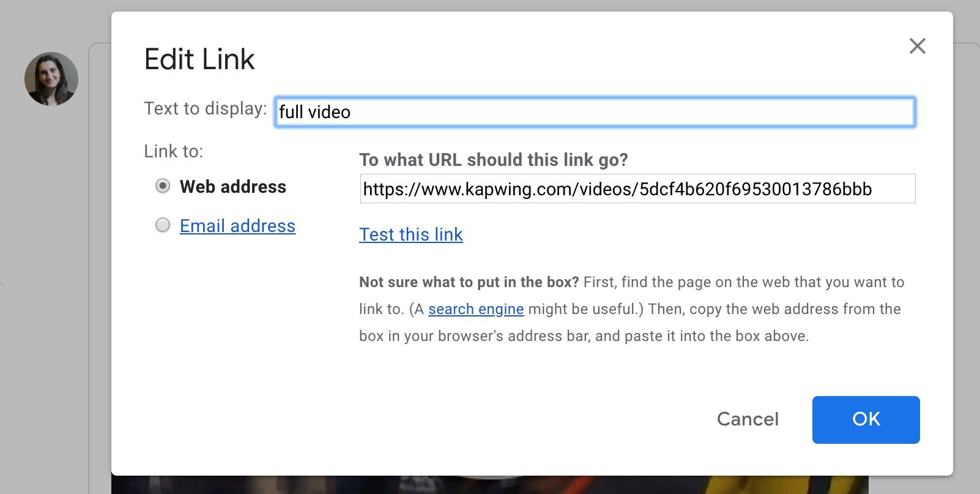Focus the 'Text to display' input field
The image size is (980, 494).
pyautogui.click(x=595, y=112)
